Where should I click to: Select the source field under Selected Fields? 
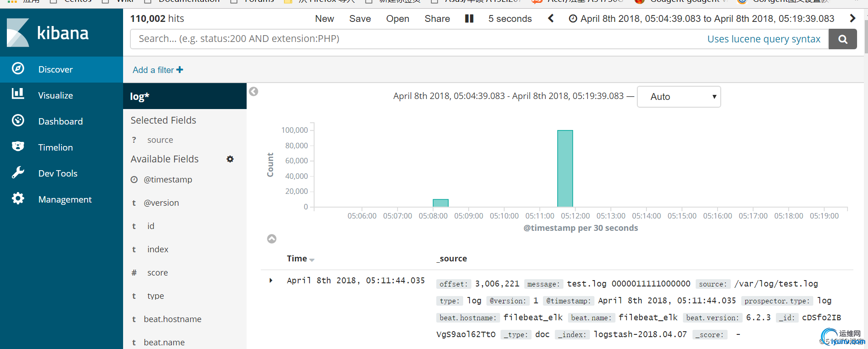[160, 140]
